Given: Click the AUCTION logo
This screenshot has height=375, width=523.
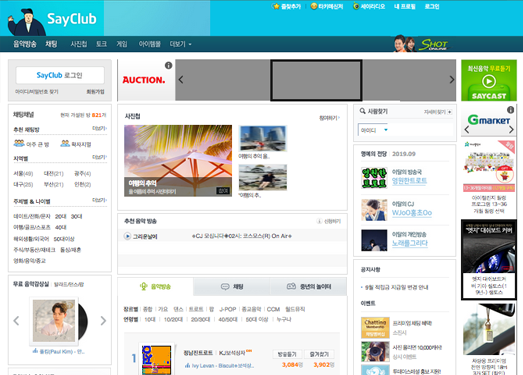Looking at the screenshot, I should point(144,80).
